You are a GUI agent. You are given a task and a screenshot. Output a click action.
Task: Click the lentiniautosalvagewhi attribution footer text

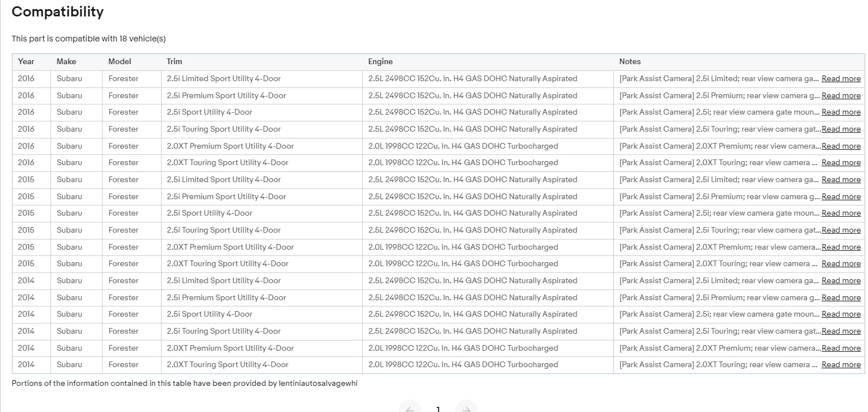[x=185, y=384]
